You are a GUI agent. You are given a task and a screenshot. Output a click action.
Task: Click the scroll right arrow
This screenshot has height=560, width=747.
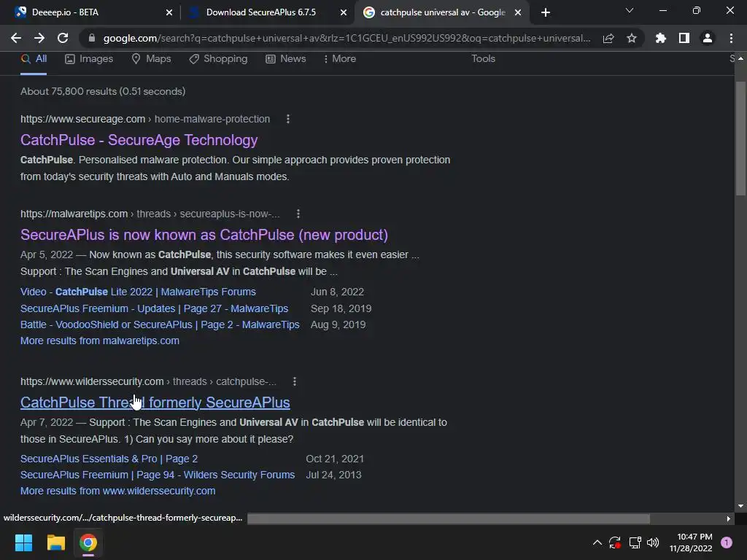728,518
